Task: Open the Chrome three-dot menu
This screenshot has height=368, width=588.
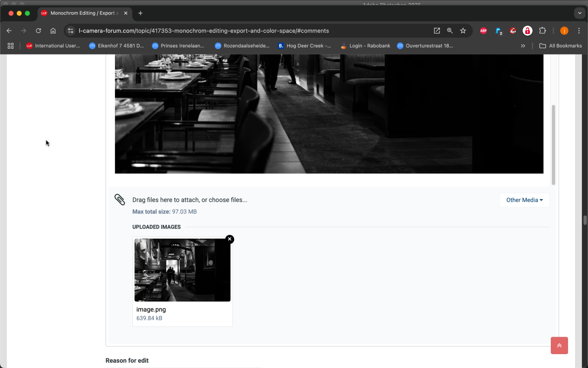Action: click(x=579, y=31)
